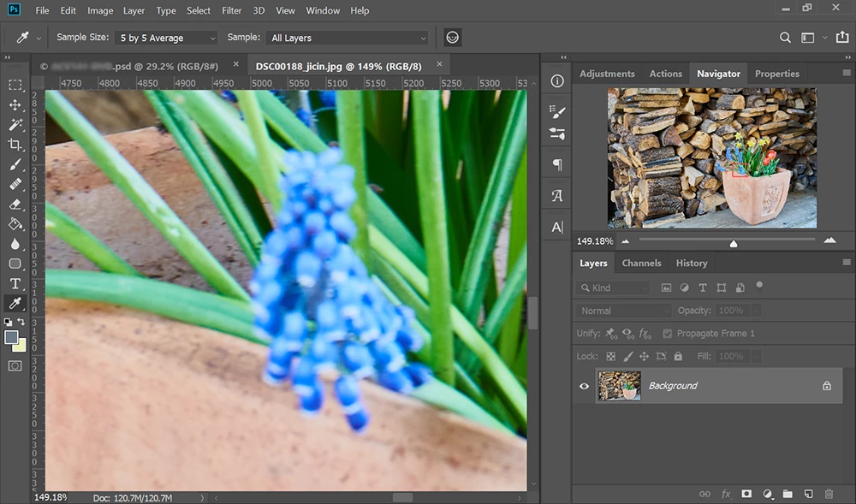Toggle Quick Mask mode
The image size is (856, 504).
pyautogui.click(x=15, y=365)
